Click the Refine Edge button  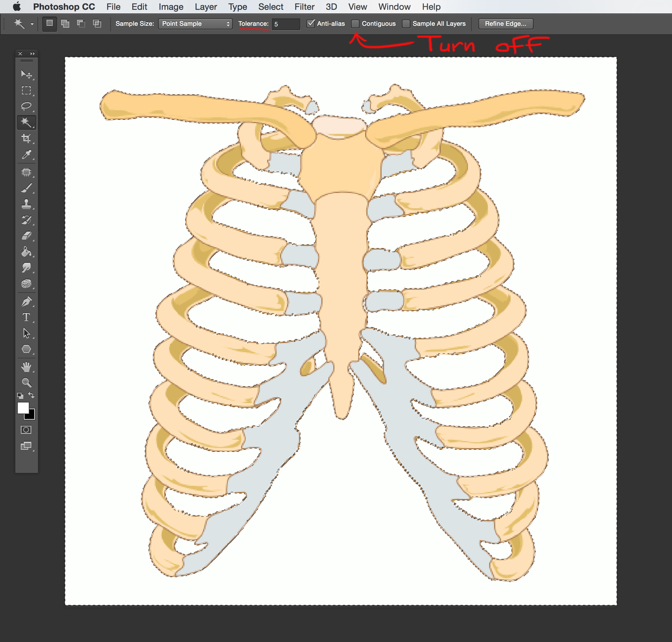pos(505,24)
